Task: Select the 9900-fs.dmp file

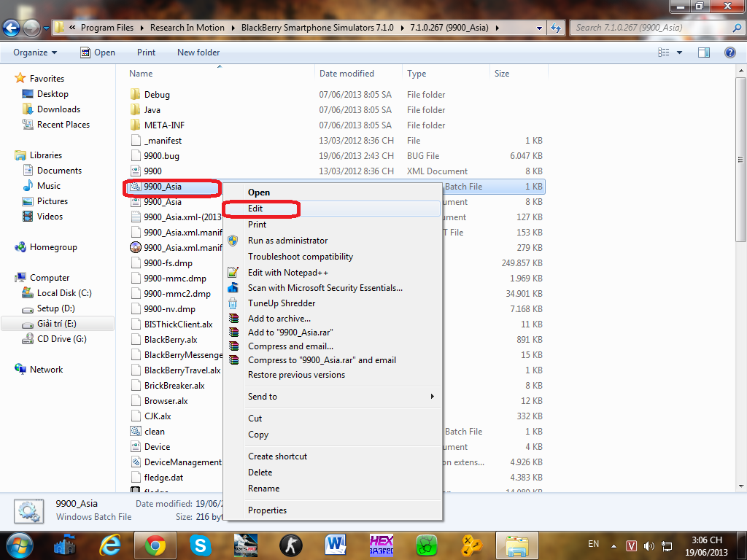Action: (169, 262)
